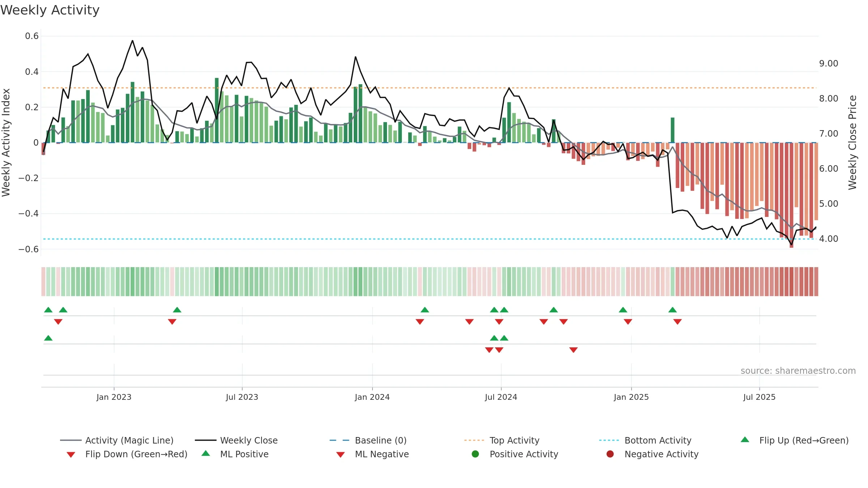Click the isolated green bar in early 2025

(672, 130)
